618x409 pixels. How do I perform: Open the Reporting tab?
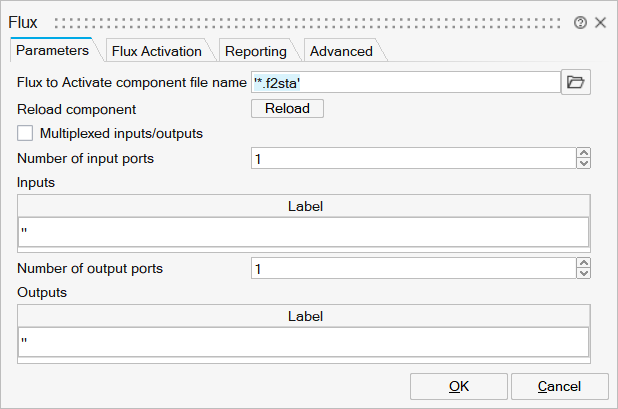(x=255, y=51)
